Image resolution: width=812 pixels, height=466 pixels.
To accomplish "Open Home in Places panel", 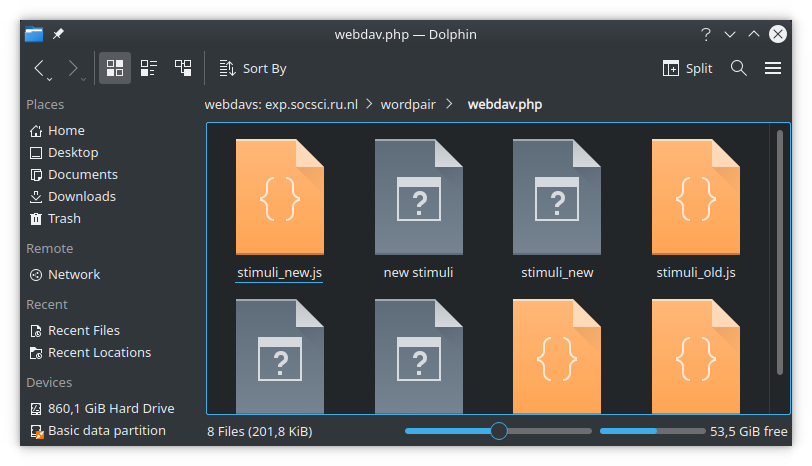I will (66, 131).
